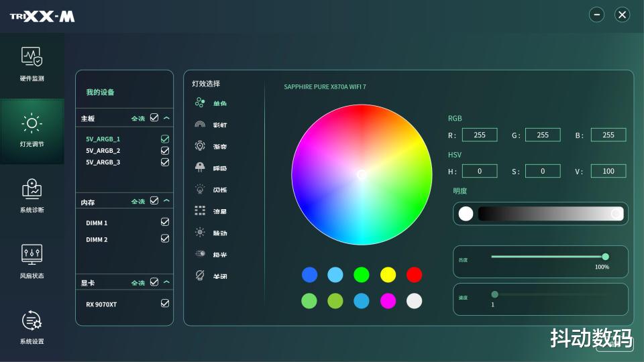This screenshot has height=362, width=644.
Task: Minimize the TRIXX-M window
Action: coord(596,15)
